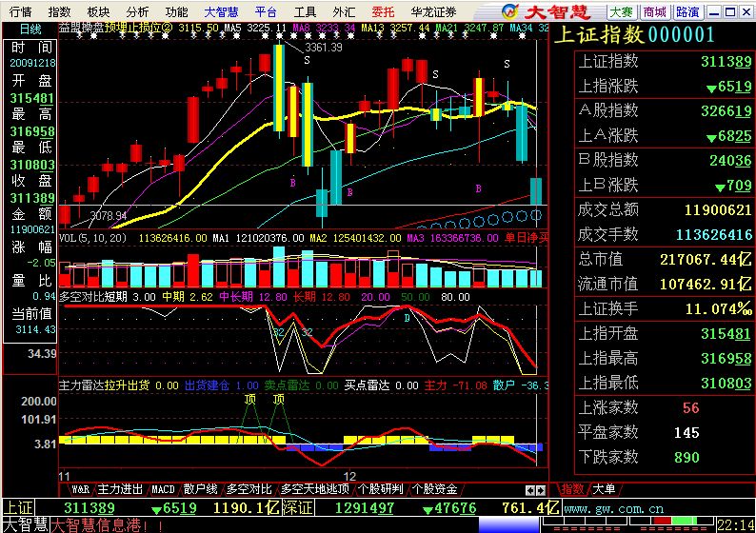The image size is (756, 533).
Task: Switch to the 多空对比 indicator tab
Action: pos(249,489)
